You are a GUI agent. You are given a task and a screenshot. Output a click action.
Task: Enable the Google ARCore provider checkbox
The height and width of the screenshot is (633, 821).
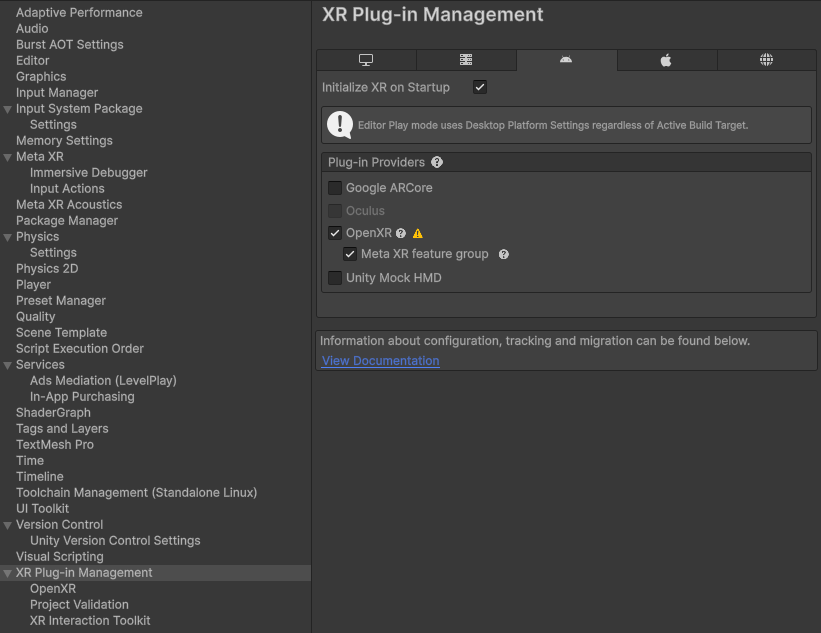335,188
